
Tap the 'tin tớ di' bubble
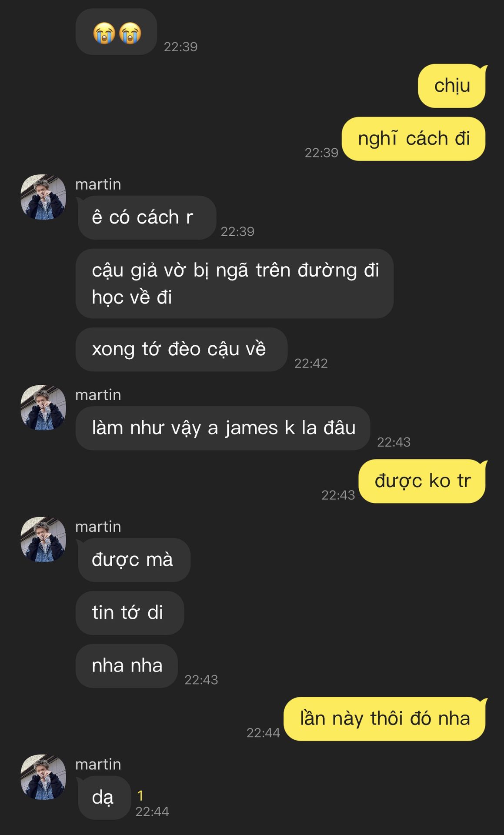(x=130, y=613)
